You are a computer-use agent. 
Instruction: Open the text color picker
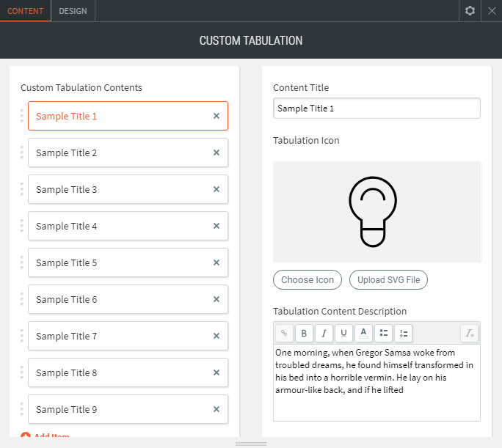[363, 333]
